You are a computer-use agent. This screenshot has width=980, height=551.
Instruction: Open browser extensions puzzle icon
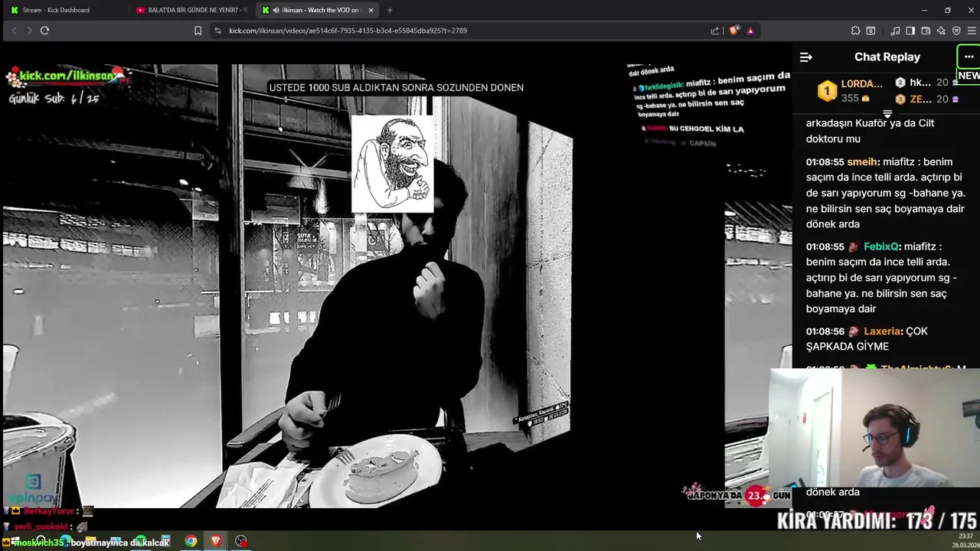coord(855,31)
